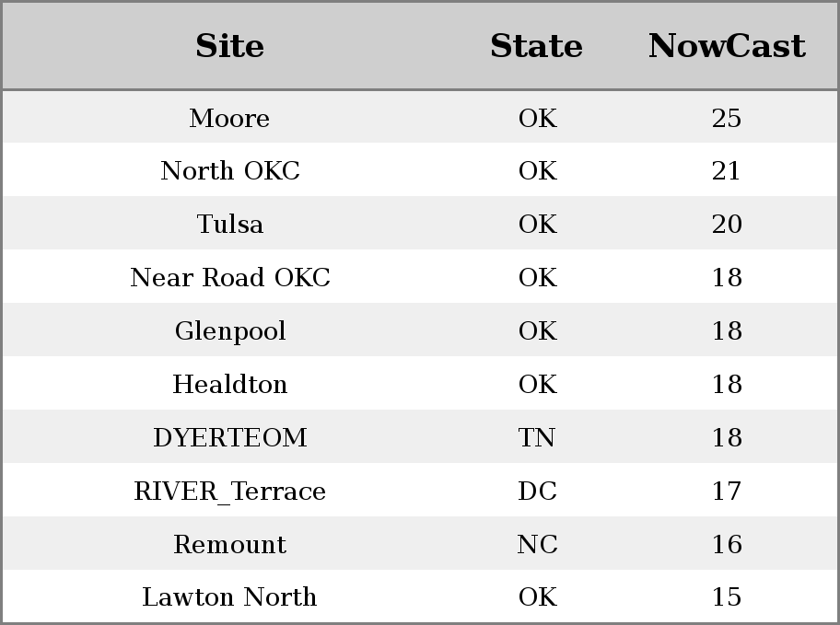Click the NowCast value 21
Image resolution: width=840 pixels, height=625 pixels.
click(x=727, y=171)
